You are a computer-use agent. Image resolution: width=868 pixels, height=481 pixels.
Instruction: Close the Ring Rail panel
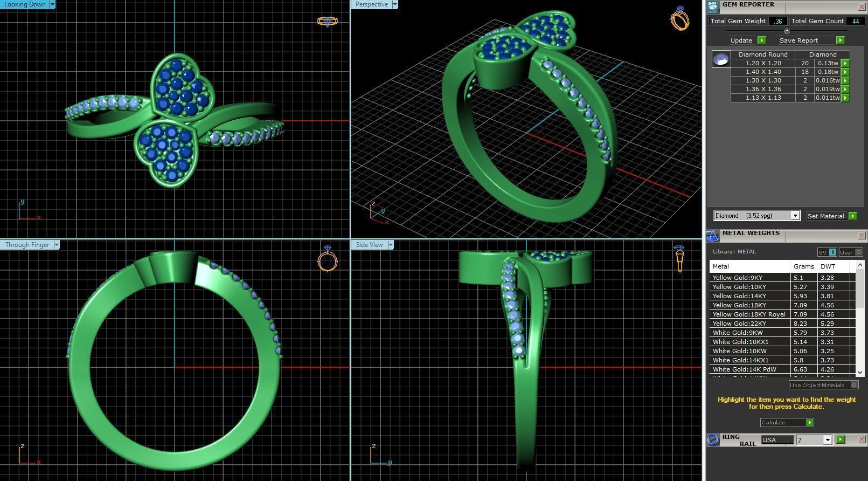tap(862, 439)
